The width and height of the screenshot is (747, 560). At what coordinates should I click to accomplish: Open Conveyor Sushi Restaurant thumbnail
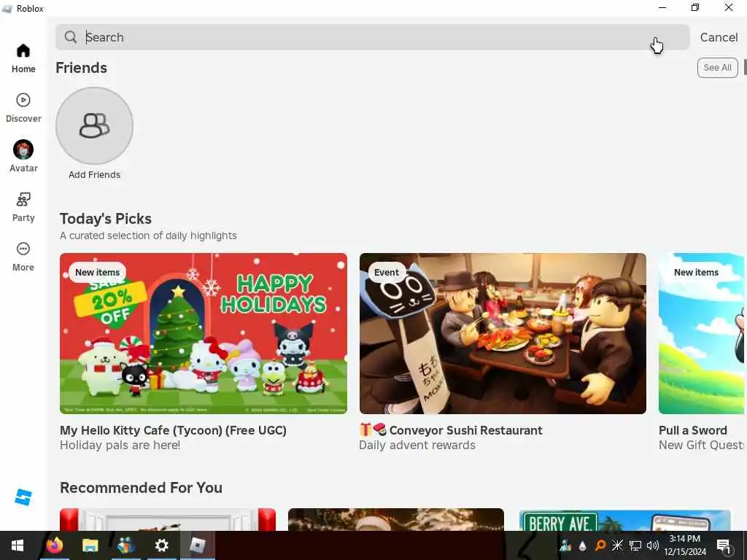503,333
